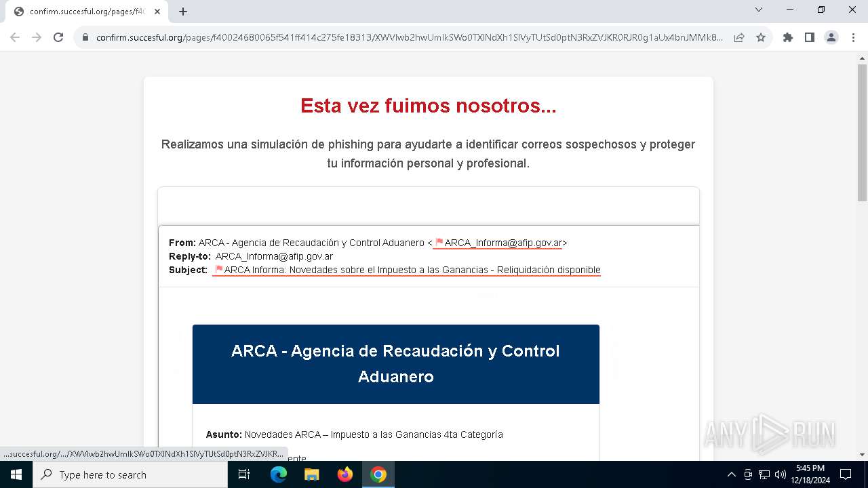Click the address bar URL

tap(410, 37)
